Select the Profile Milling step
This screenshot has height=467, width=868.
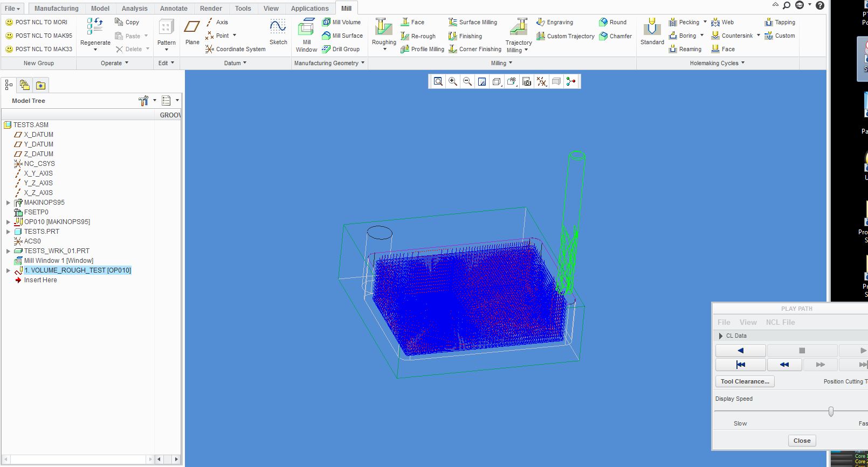[x=422, y=49]
